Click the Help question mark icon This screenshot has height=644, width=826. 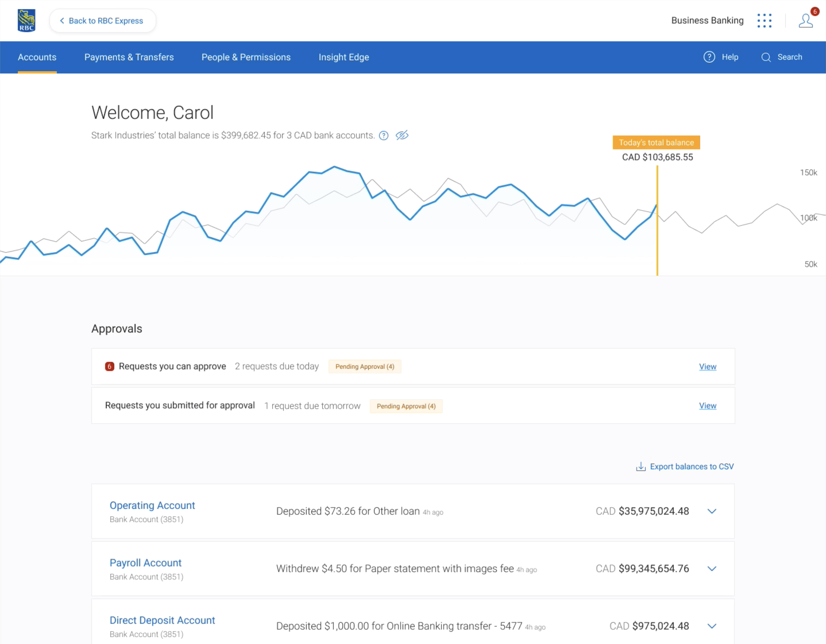(x=709, y=57)
